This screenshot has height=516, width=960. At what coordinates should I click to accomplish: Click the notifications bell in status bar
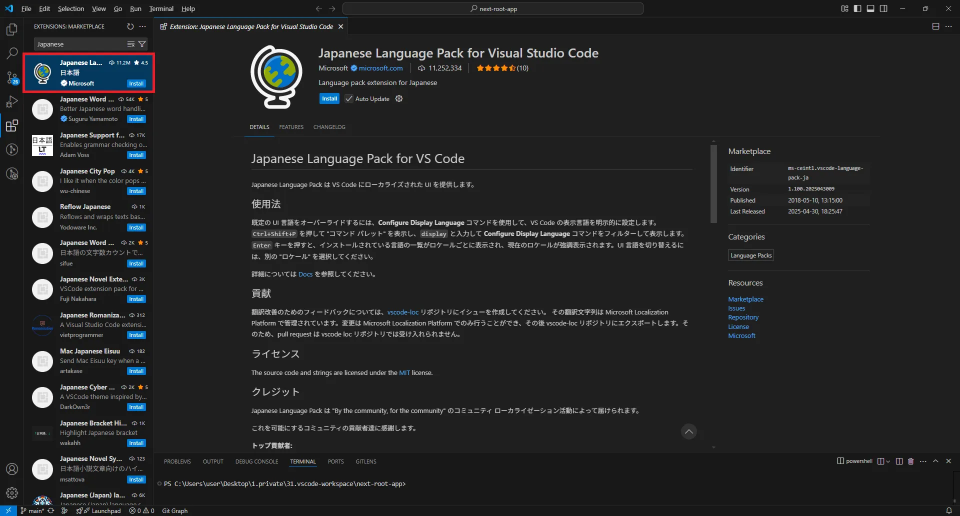click(949, 510)
